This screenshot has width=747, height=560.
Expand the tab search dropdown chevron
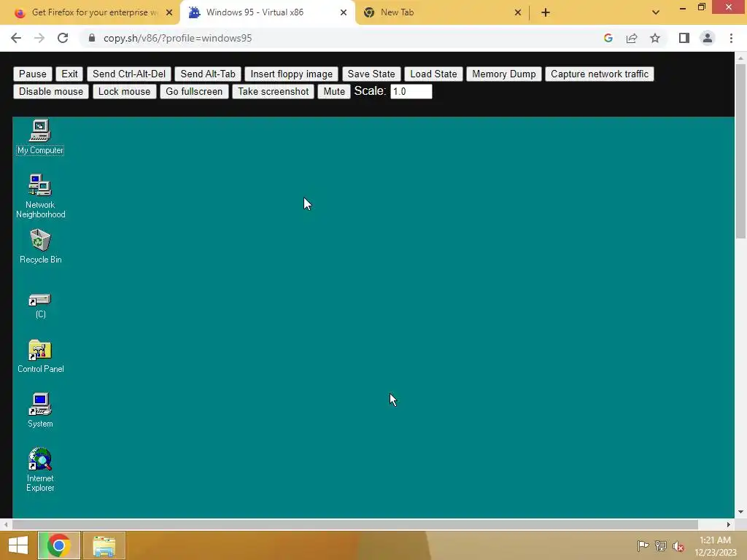pyautogui.click(x=656, y=12)
